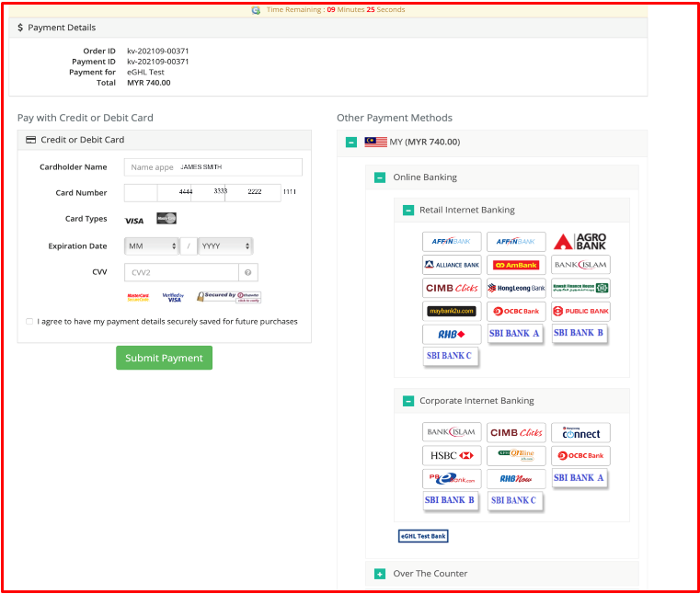Choose maybank2u.com payment option

(452, 311)
